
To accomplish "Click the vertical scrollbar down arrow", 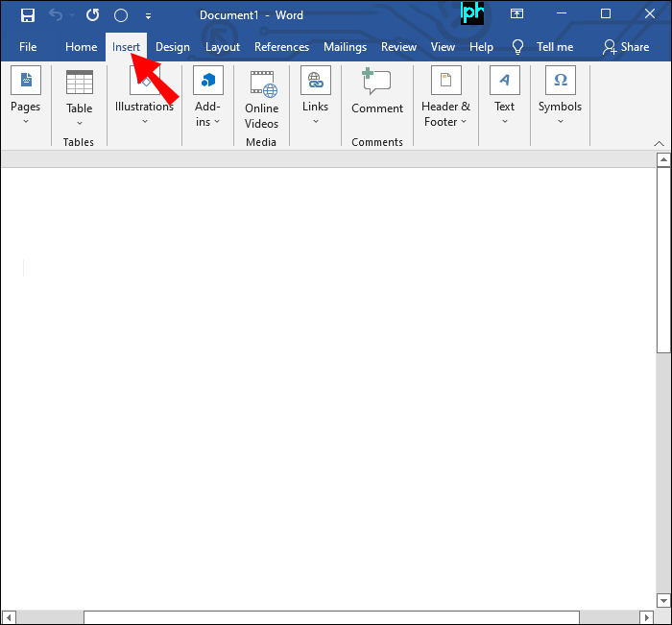I will tap(663, 601).
